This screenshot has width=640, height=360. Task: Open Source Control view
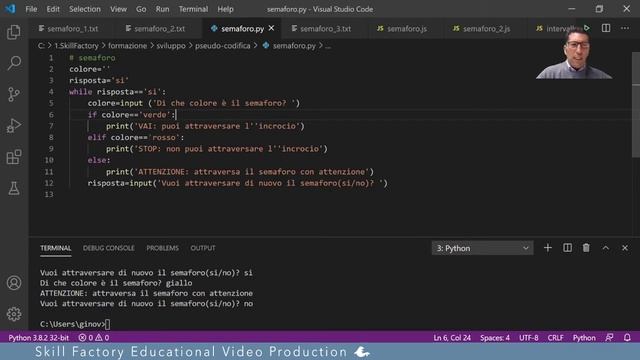14,94
